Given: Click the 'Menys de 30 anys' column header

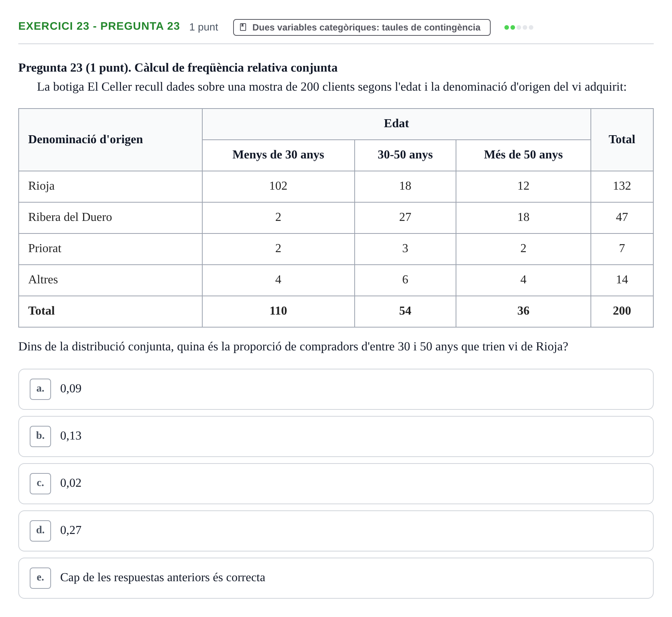Looking at the screenshot, I should coord(278,155).
